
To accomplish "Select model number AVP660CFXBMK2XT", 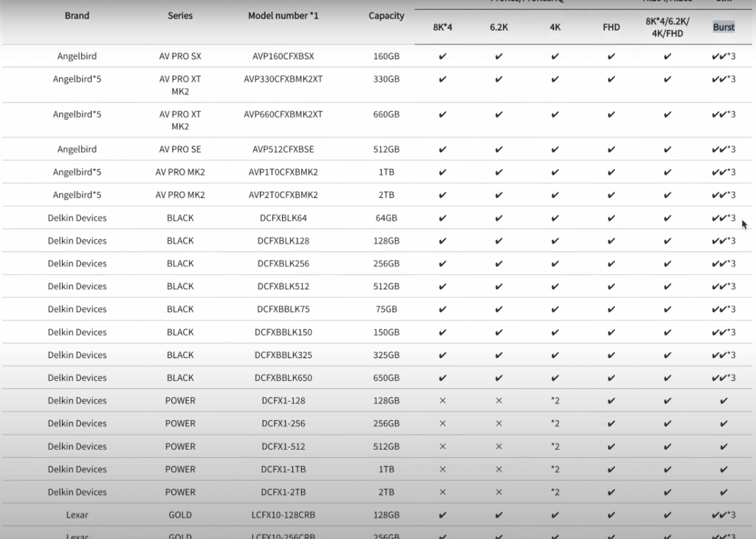I will pyautogui.click(x=283, y=114).
